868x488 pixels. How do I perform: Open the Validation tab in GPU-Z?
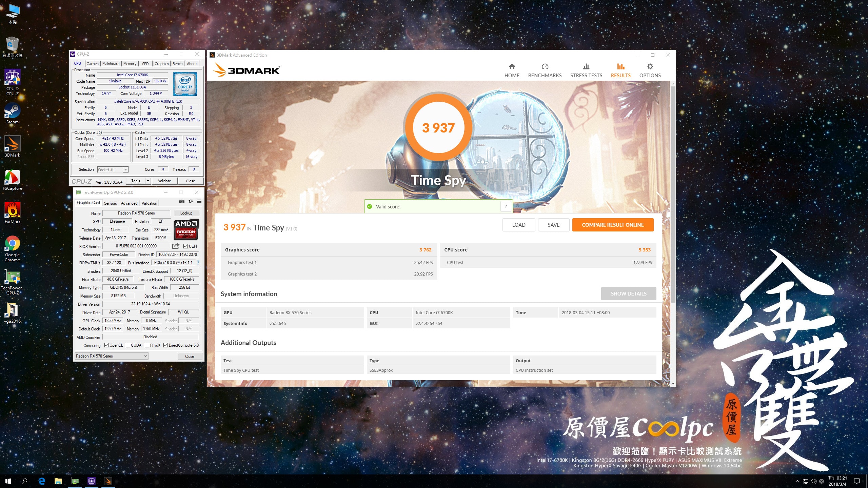(149, 203)
